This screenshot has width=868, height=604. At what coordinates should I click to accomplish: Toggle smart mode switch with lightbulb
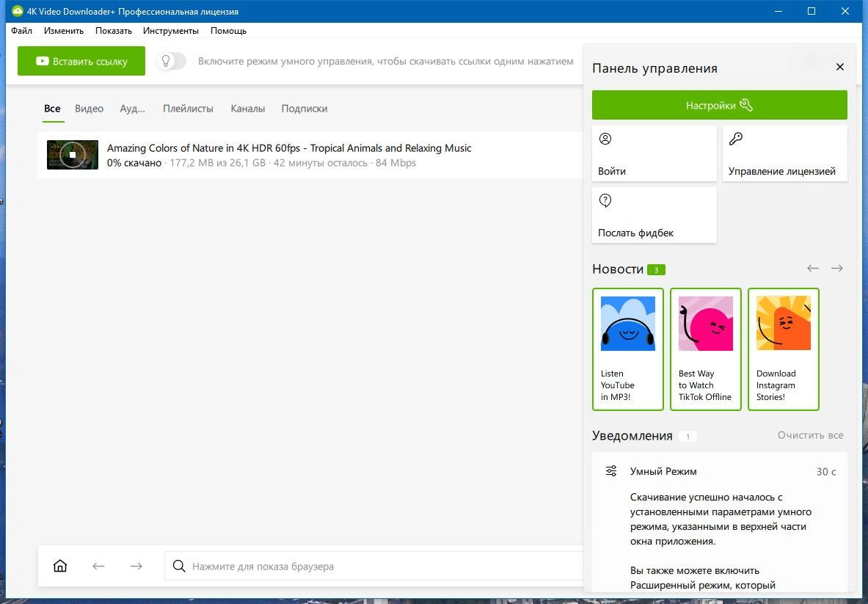coord(172,61)
